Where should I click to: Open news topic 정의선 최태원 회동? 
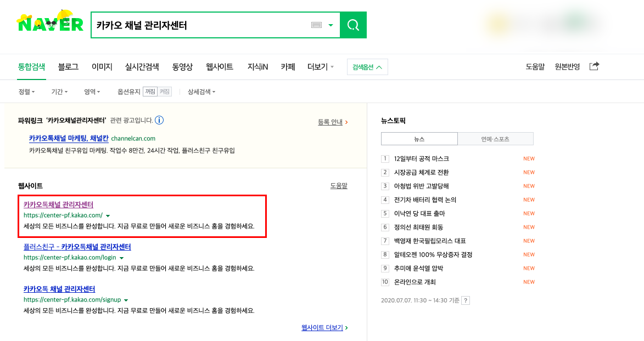[x=418, y=227]
